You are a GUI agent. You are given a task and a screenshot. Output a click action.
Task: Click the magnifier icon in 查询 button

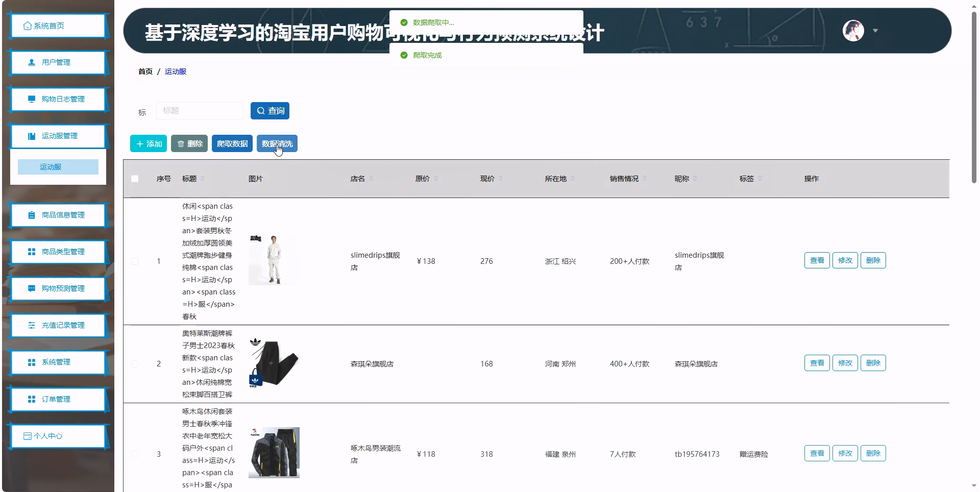point(261,110)
